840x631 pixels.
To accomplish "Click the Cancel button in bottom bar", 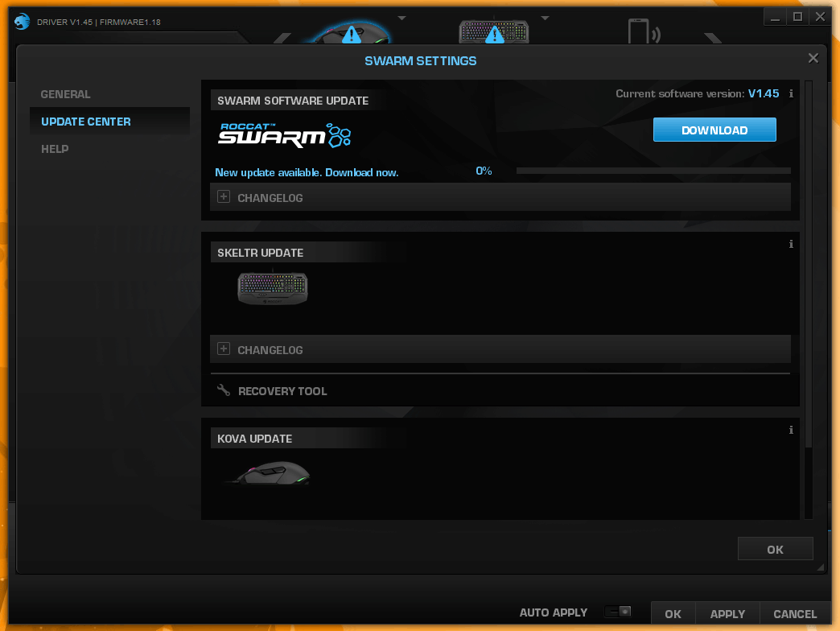I will click(x=795, y=614).
